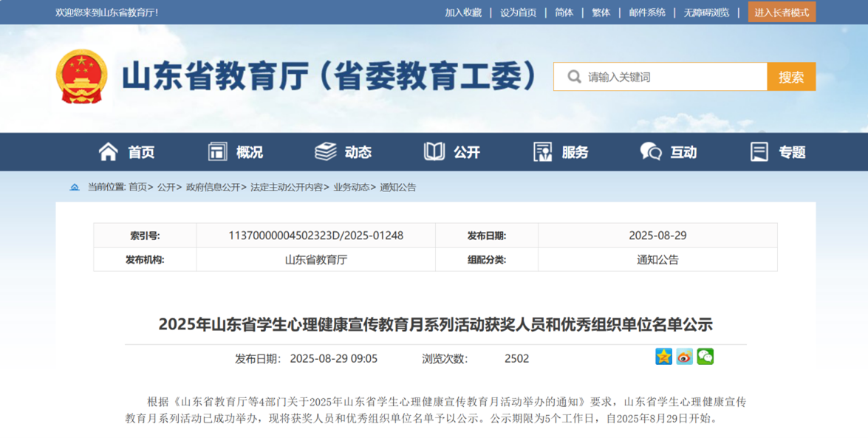This screenshot has width=868, height=438.
Task: Click 2025-08-29 date cell in table
Action: click(x=657, y=236)
